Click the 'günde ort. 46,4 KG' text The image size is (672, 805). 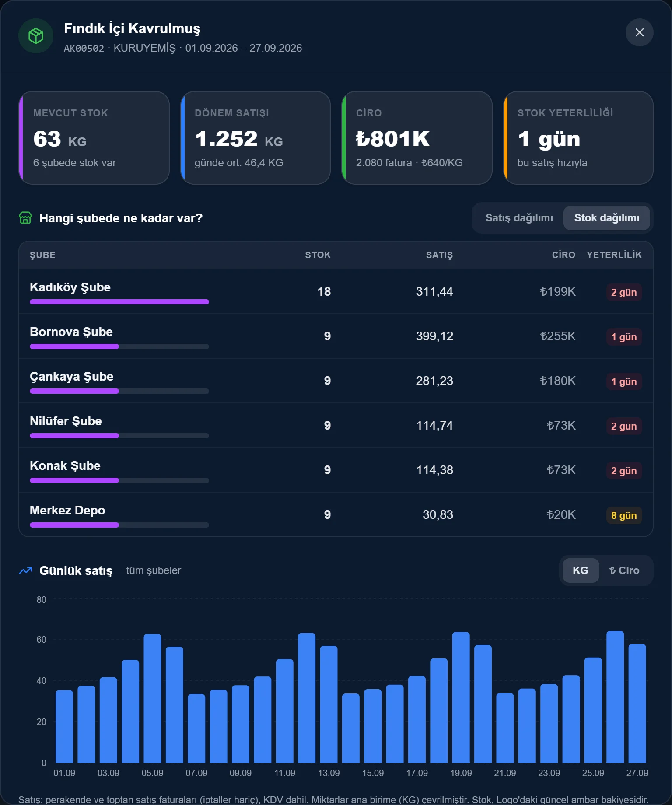pyautogui.click(x=239, y=163)
